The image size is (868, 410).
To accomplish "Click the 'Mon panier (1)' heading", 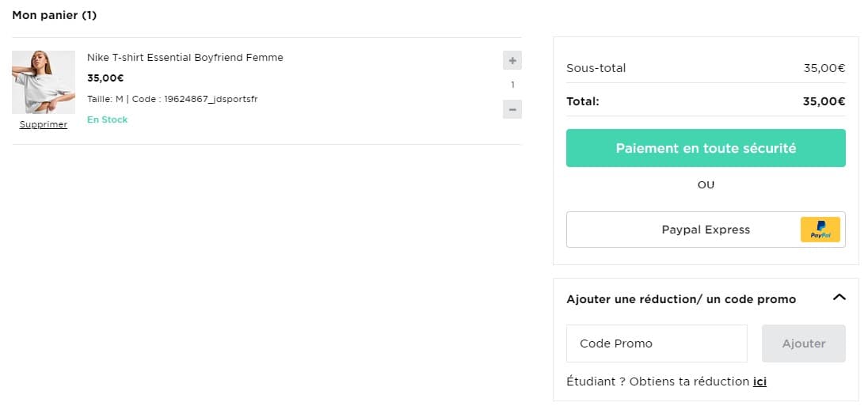I will [55, 15].
